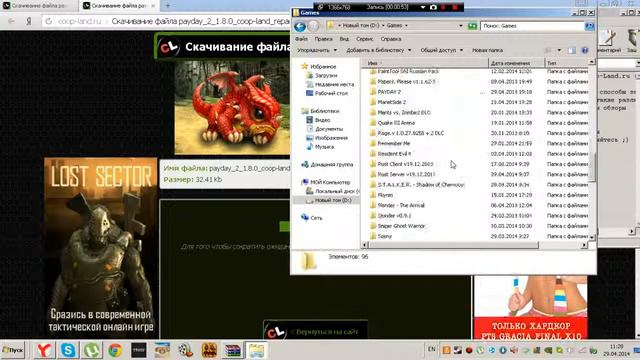Expand the Общий доступ dropdown

point(442,50)
